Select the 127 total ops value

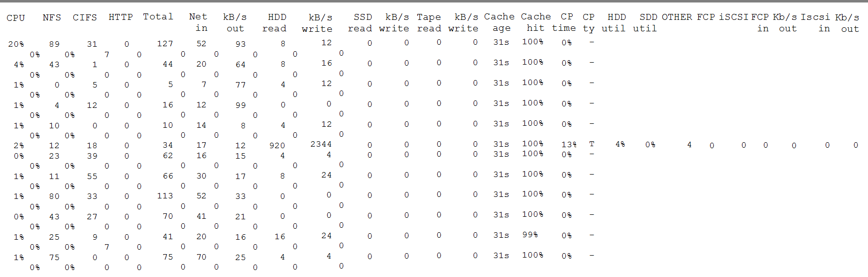tap(165, 44)
